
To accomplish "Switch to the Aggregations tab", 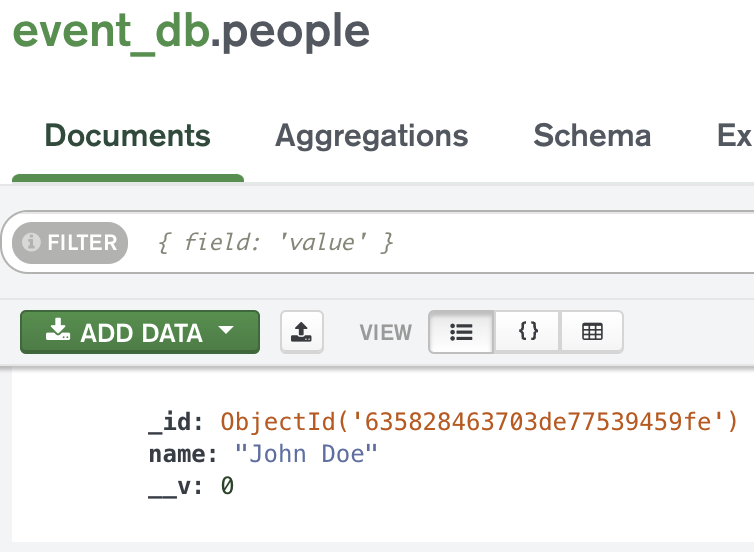I will 372,136.
